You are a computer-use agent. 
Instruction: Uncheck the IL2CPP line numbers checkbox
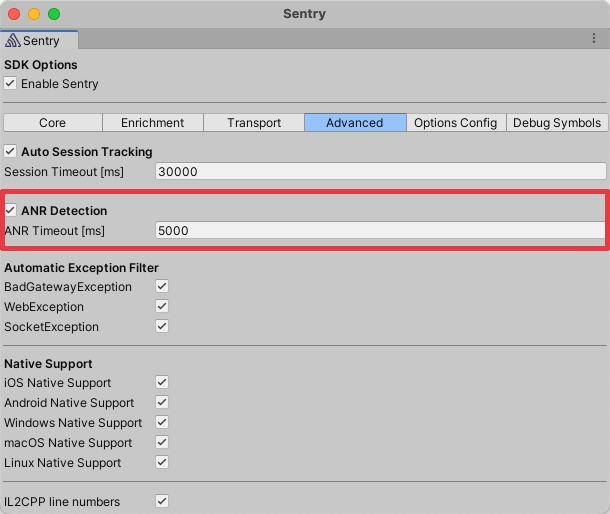(x=162, y=502)
